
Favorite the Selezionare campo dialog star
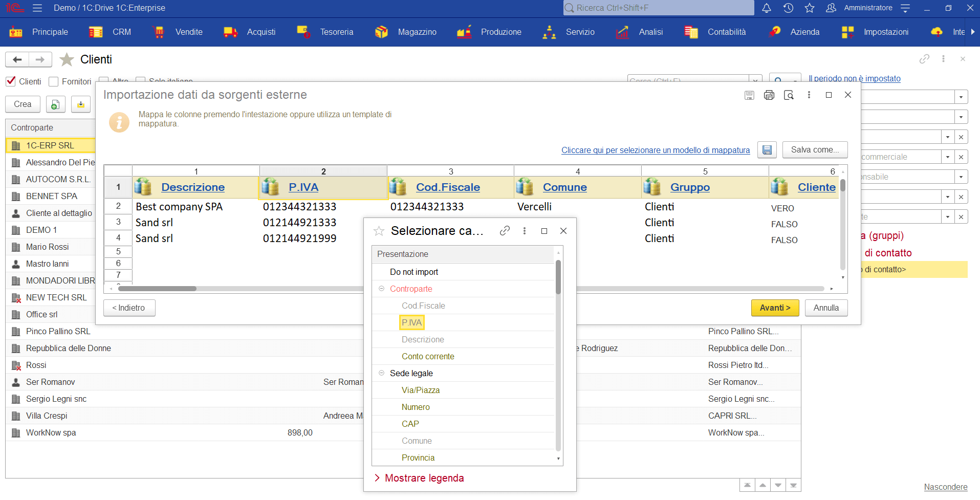point(379,231)
